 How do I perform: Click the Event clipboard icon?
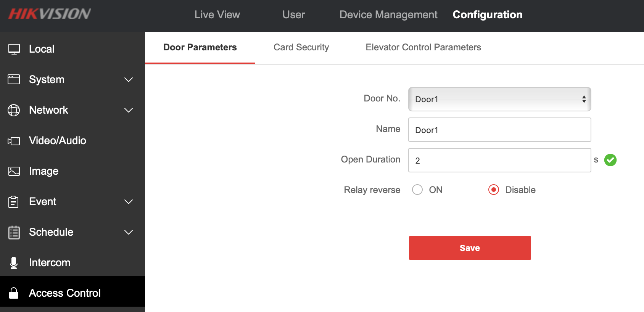click(x=14, y=202)
